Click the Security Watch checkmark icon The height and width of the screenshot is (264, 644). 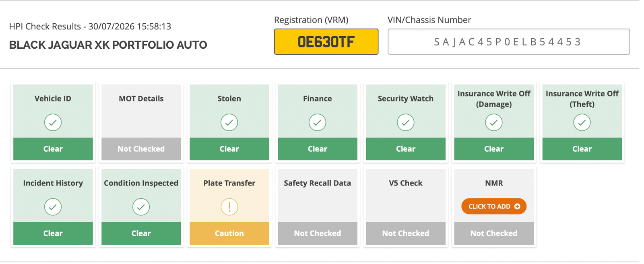[x=405, y=122]
